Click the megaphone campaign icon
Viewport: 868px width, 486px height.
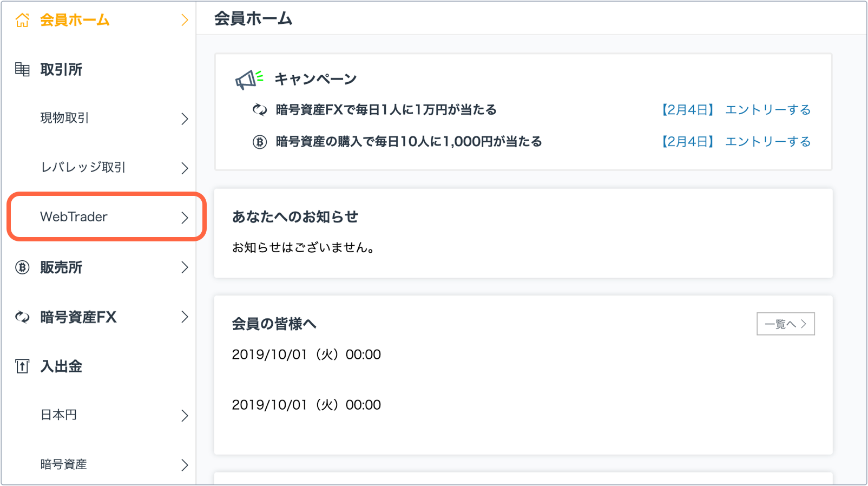(x=249, y=80)
